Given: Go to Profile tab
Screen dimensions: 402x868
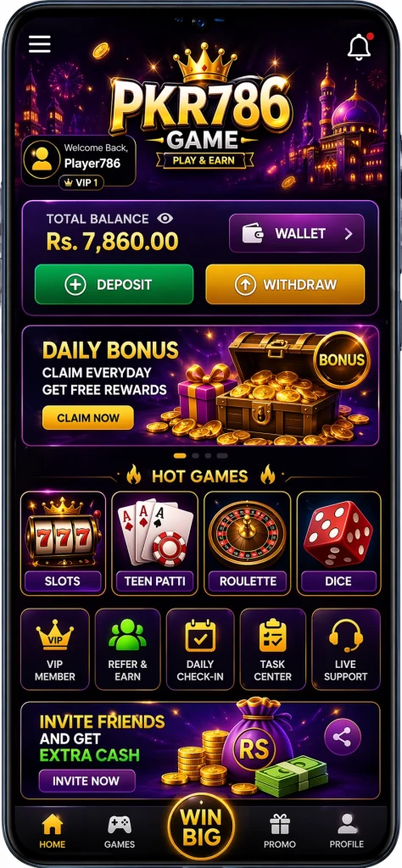Looking at the screenshot, I should (347, 832).
